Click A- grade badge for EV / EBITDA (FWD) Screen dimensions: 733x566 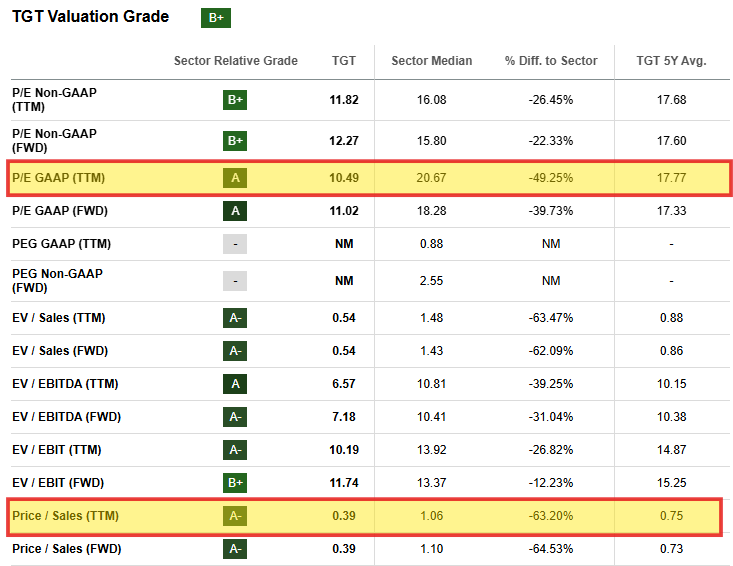(x=235, y=417)
